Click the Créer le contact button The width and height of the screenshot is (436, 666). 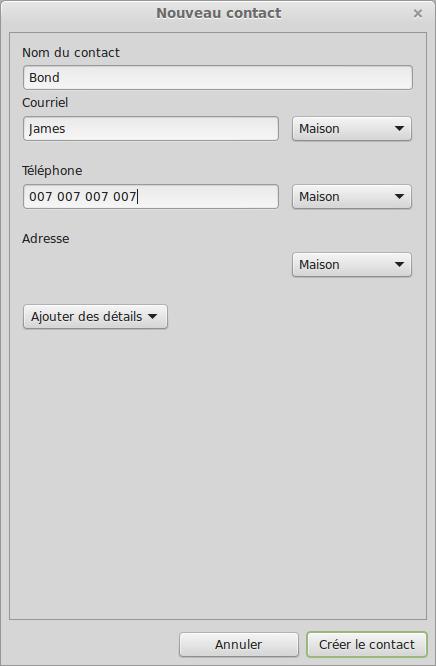click(366, 644)
